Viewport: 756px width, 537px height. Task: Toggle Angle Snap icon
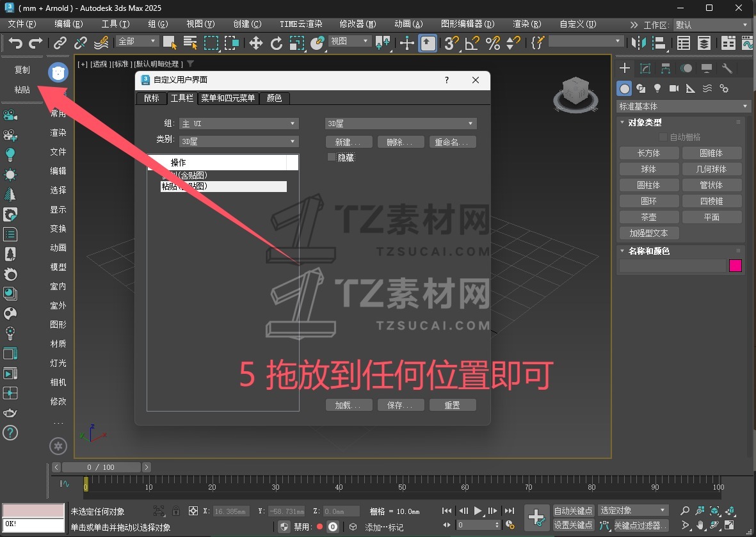472,44
